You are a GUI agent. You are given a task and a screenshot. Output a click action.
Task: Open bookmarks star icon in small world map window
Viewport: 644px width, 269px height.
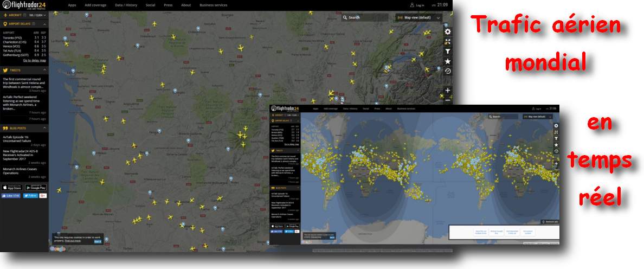556,145
